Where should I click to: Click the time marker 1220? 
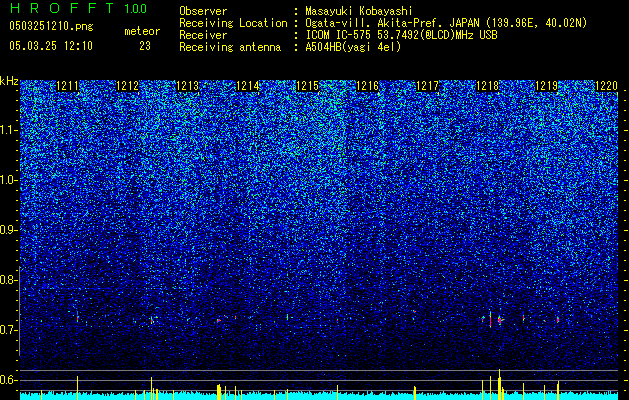[x=607, y=86]
